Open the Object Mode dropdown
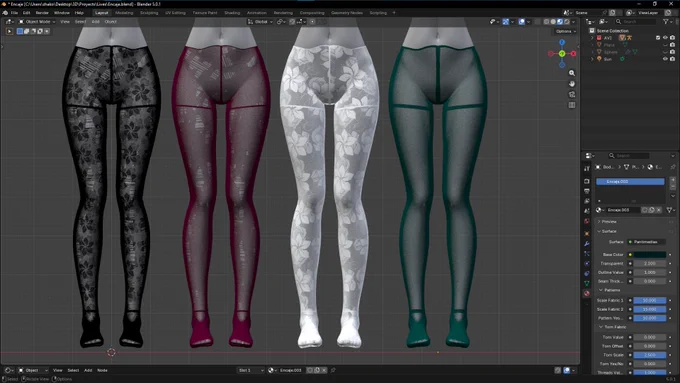 click(37, 22)
